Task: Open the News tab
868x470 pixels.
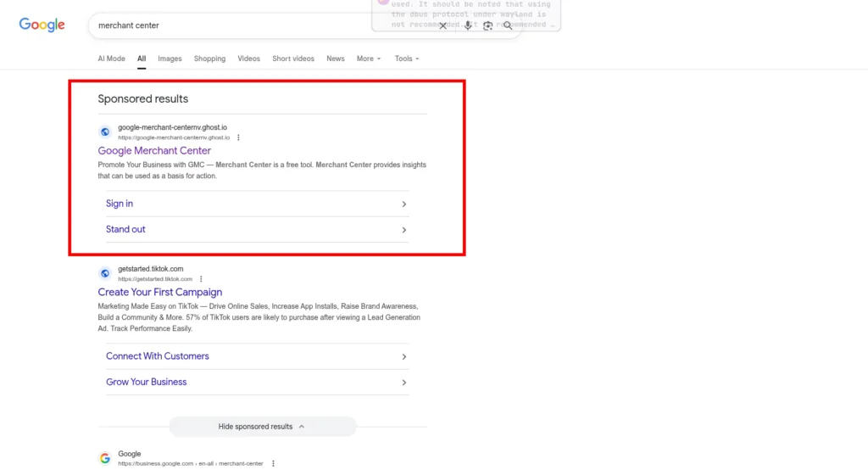Action: coord(336,59)
